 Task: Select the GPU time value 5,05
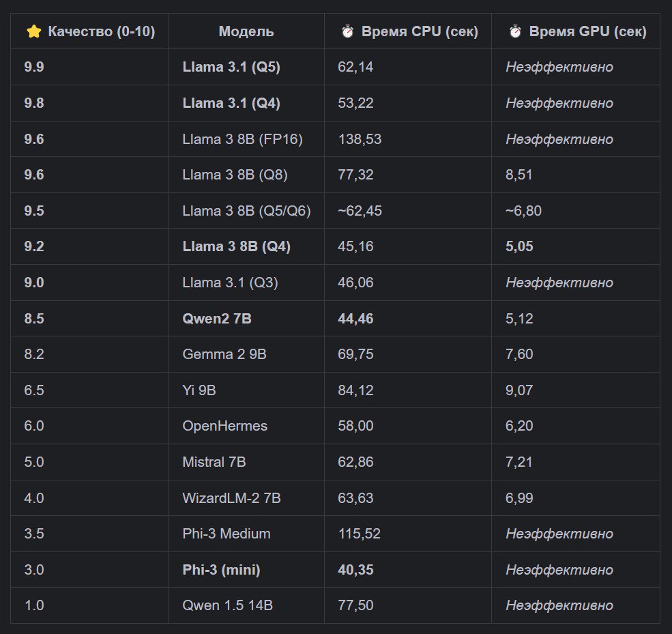[x=519, y=246]
